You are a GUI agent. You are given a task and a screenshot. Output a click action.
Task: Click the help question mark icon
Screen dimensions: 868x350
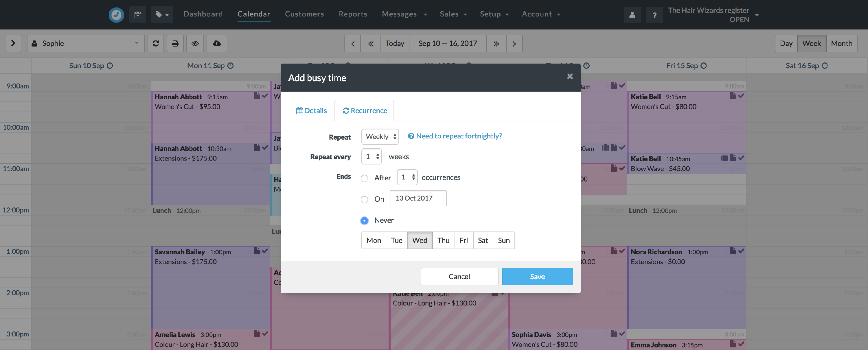[655, 15]
